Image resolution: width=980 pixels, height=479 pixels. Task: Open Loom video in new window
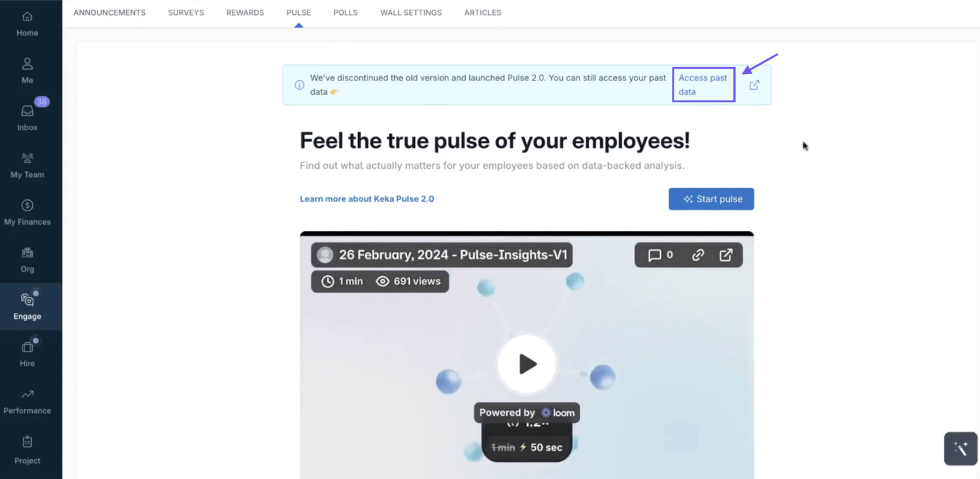pyautogui.click(x=726, y=255)
